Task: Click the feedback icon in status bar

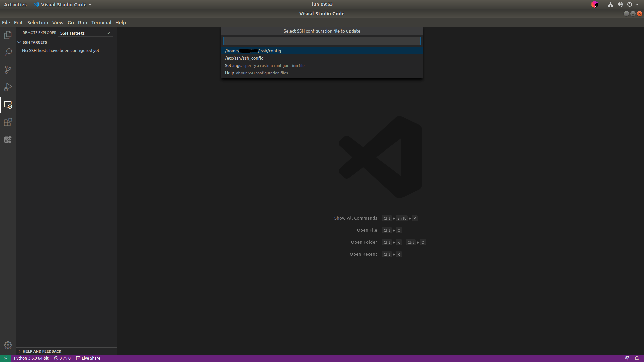Action: click(x=627, y=358)
